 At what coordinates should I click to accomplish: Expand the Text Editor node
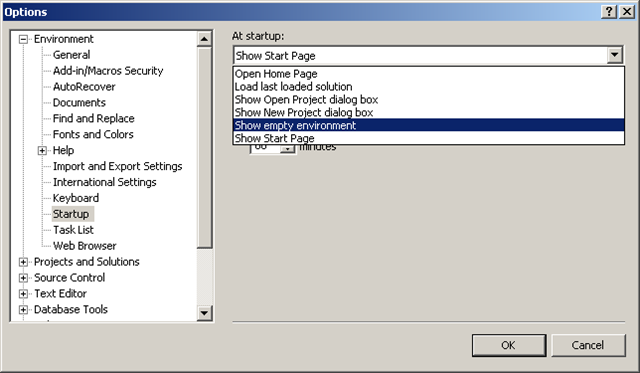pos(24,294)
